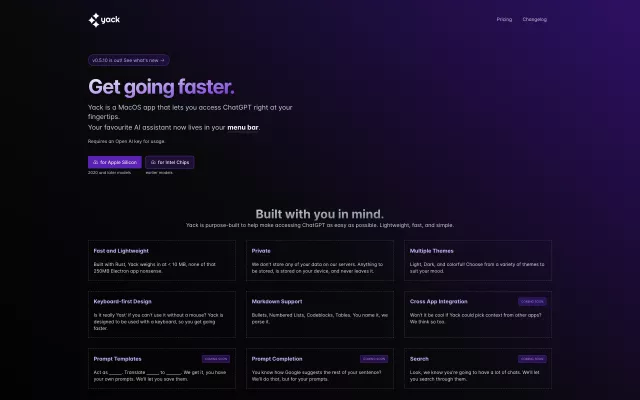The image size is (640, 400).
Task: Download Yack for Intel Chips
Action: [170, 161]
